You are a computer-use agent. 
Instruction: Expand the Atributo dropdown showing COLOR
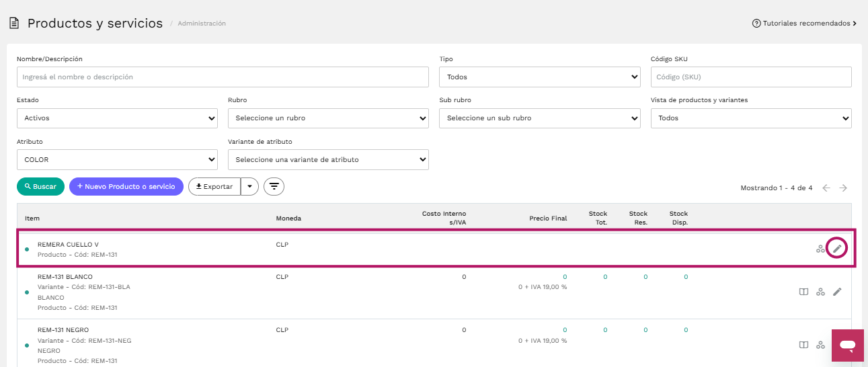click(117, 160)
